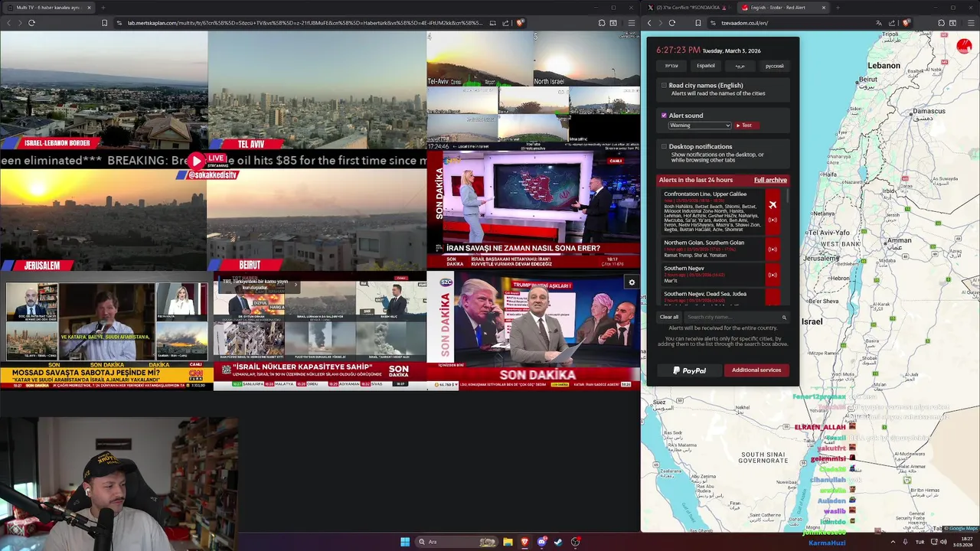Clear all selected cities
Viewport: 980px width, 551px height.
click(669, 317)
